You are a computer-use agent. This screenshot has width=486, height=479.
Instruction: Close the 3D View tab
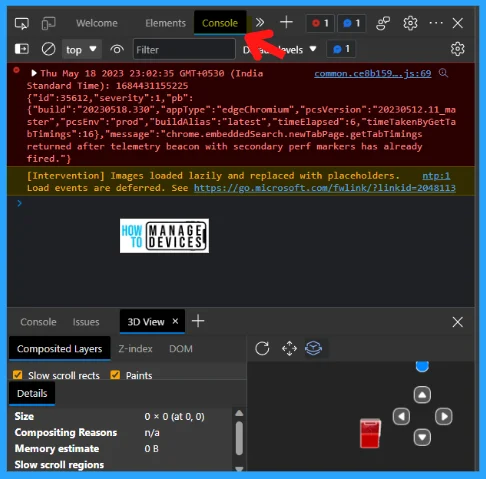click(x=175, y=321)
